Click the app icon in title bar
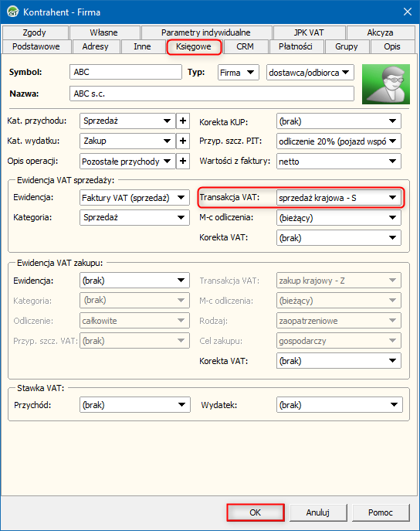This screenshot has width=420, height=531. [x=13, y=12]
